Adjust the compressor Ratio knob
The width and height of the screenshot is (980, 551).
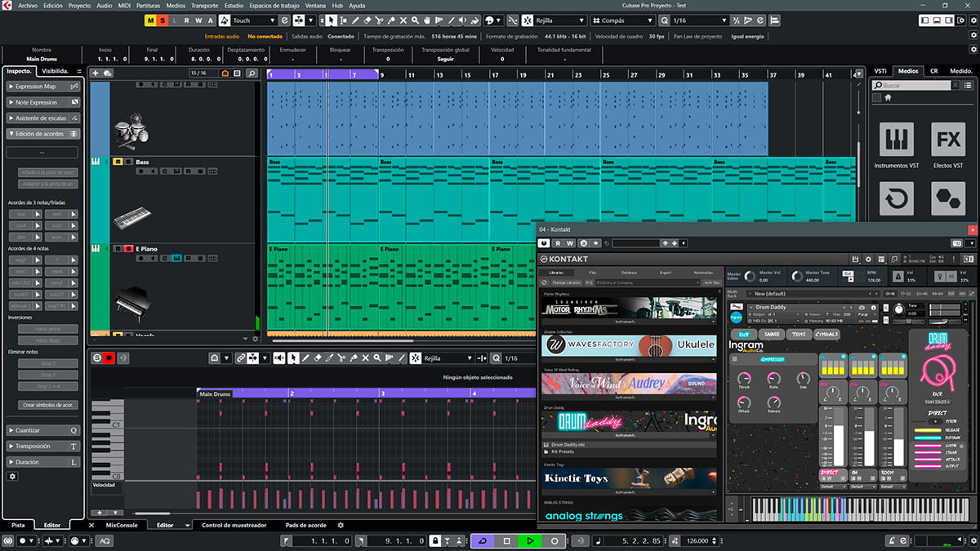click(773, 378)
